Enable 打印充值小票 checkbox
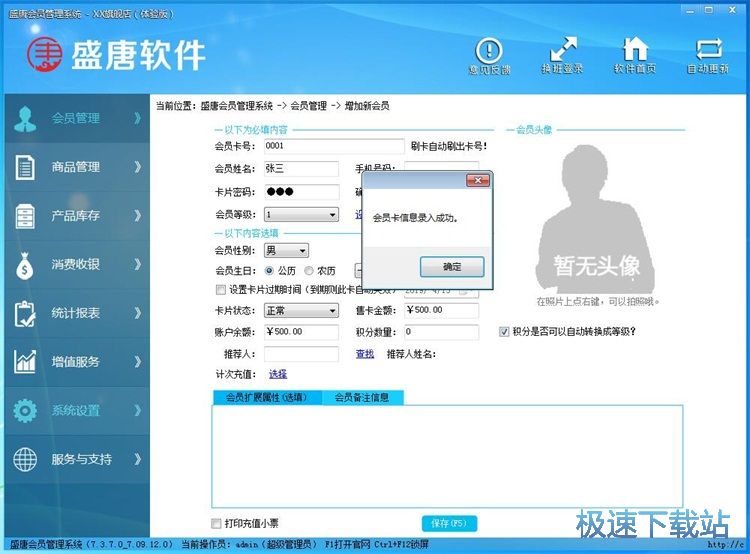750x554 pixels. coord(217,524)
